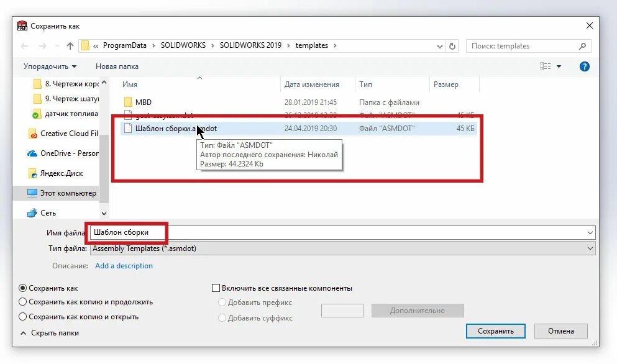The image size is (617, 364).
Task: Go back using the left arrow
Action: pyautogui.click(x=24, y=46)
